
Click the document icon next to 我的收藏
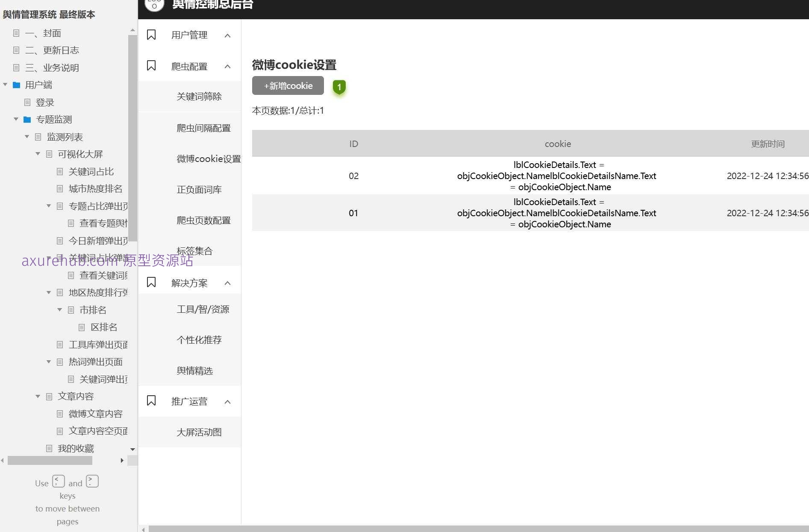coord(49,448)
